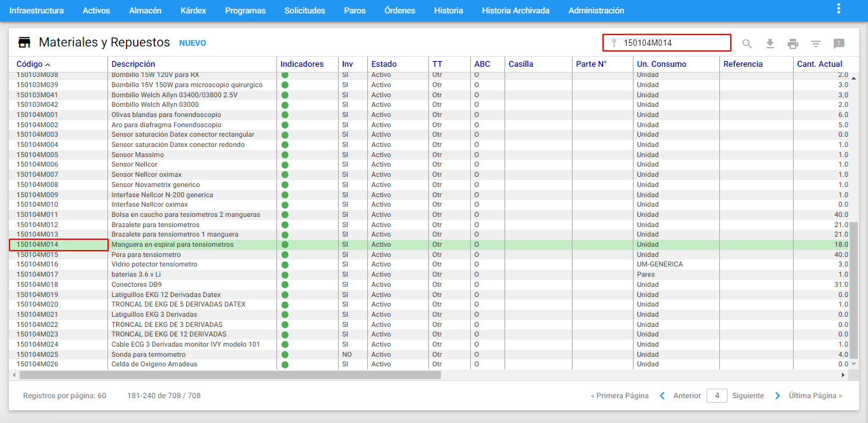Click the Siguiente page link
Screen dimensions: 868x423
tap(748, 396)
